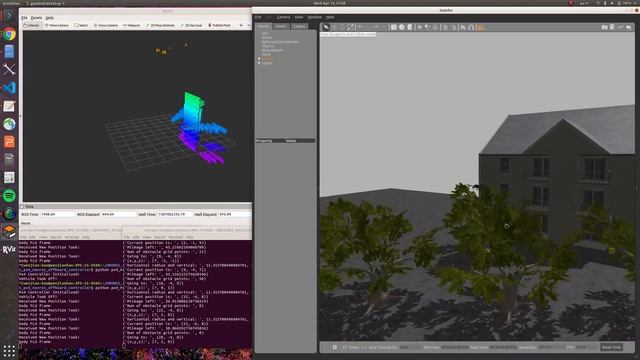Select Spherical Coordinates in World tree

pos(280,42)
